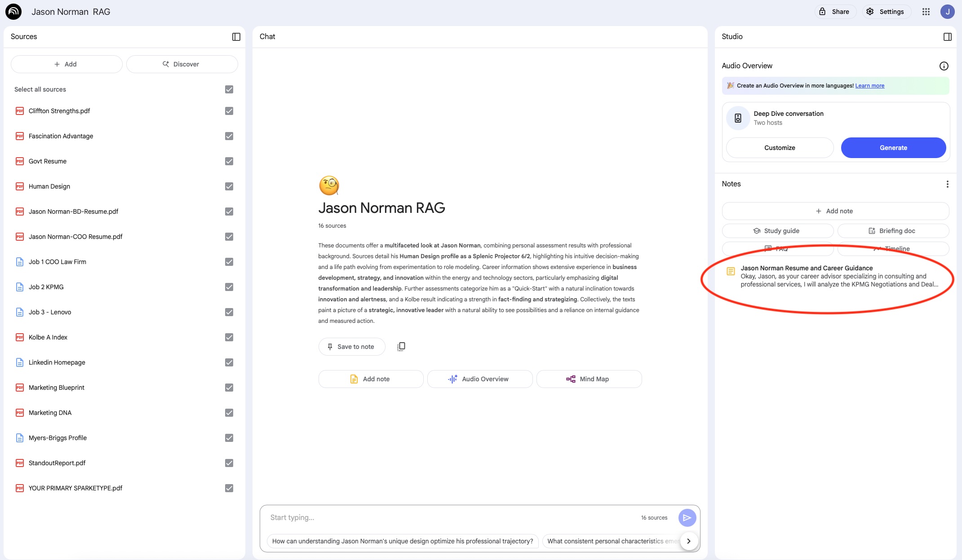Click PDF icon of YOUR PRIMARY SPARKETYPE.pdf

[20, 488]
